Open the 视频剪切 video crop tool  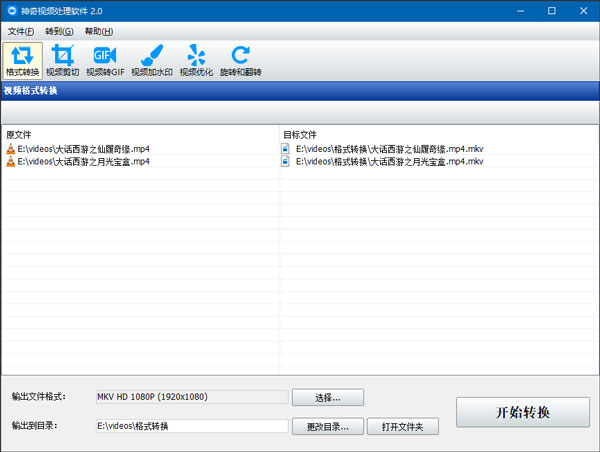click(63, 60)
